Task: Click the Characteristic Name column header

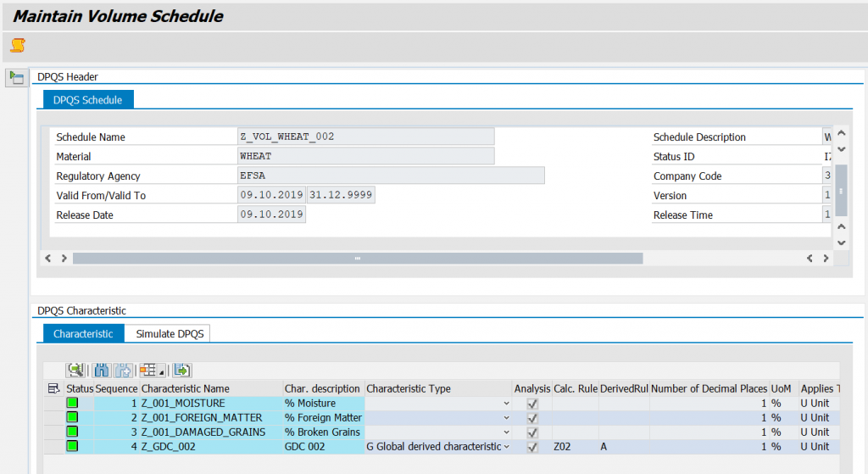Action: pyautogui.click(x=211, y=388)
